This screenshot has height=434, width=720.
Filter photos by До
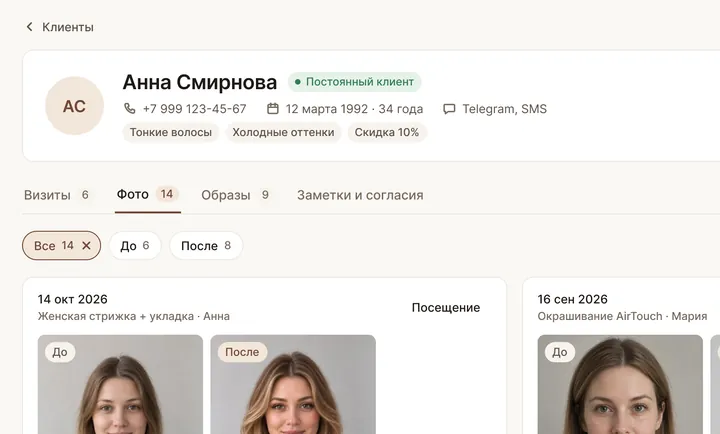click(x=135, y=246)
